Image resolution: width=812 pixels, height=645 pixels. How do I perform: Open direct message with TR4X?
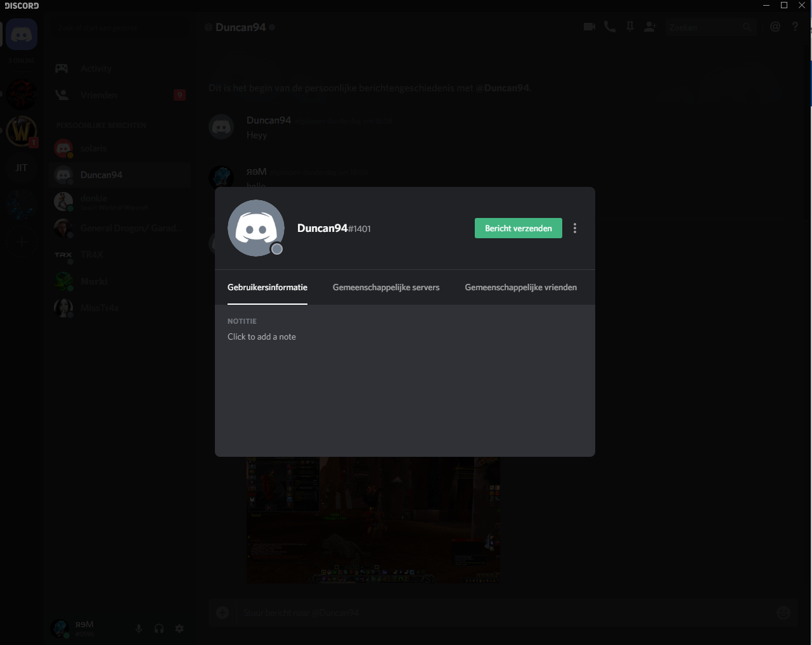point(120,255)
